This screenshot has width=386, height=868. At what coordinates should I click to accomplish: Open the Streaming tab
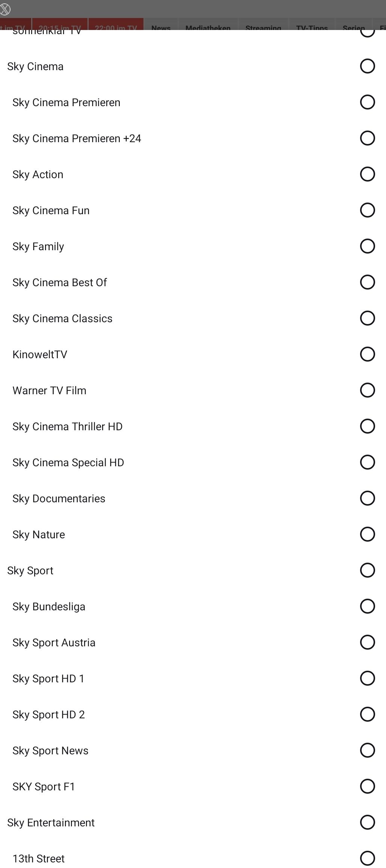point(263,25)
